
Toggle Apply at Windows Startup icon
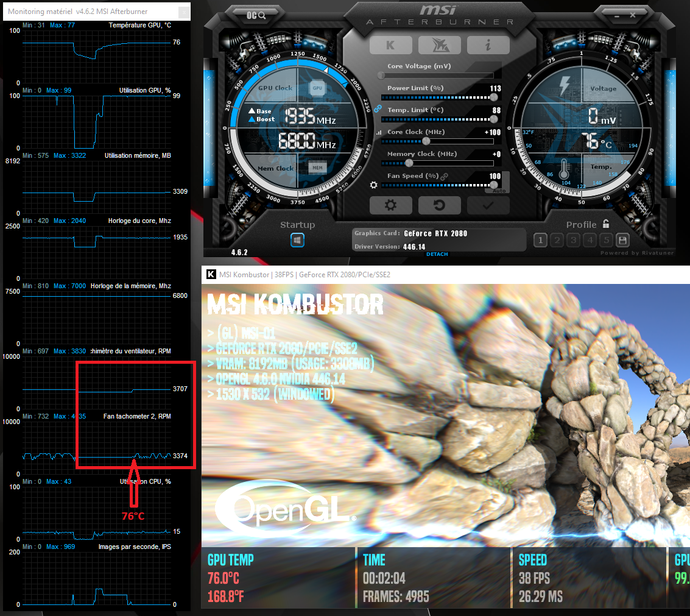[x=297, y=240]
